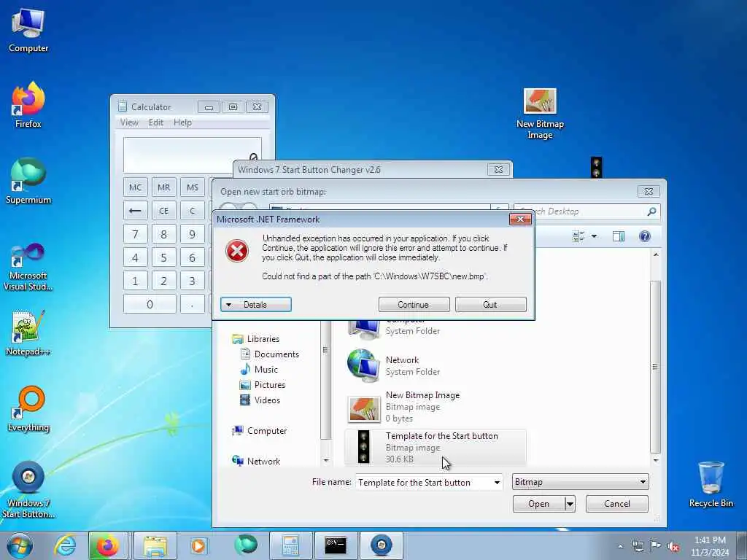Open the Calculator Edit menu

pos(156,122)
